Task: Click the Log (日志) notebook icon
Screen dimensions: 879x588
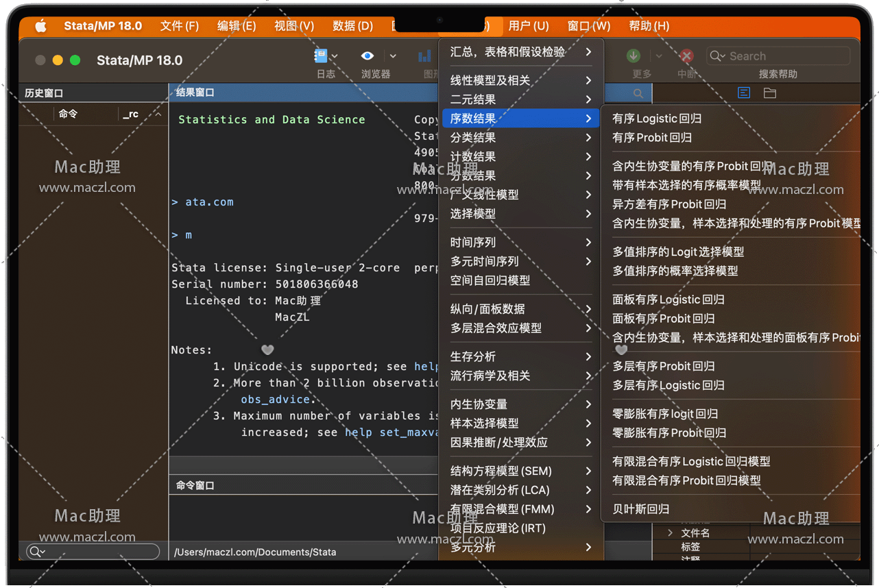Action: pyautogui.click(x=320, y=56)
